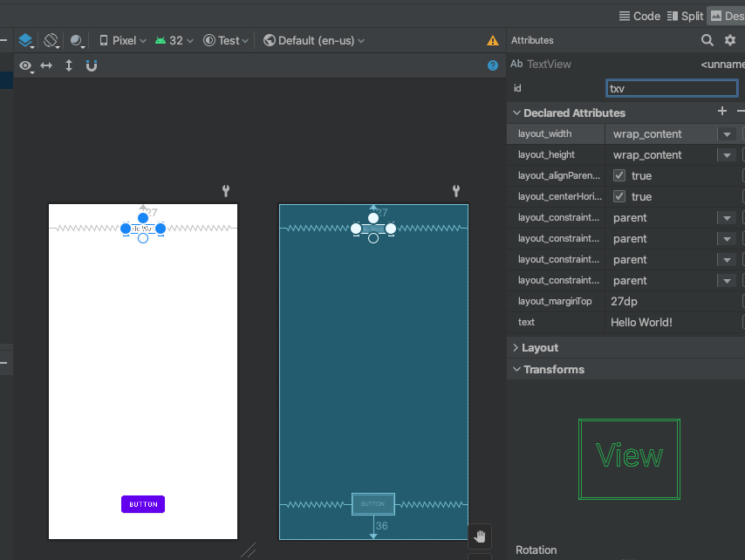Image resolution: width=745 pixels, height=560 pixels.
Task: Click the pan hand tool icon
Action: (479, 536)
